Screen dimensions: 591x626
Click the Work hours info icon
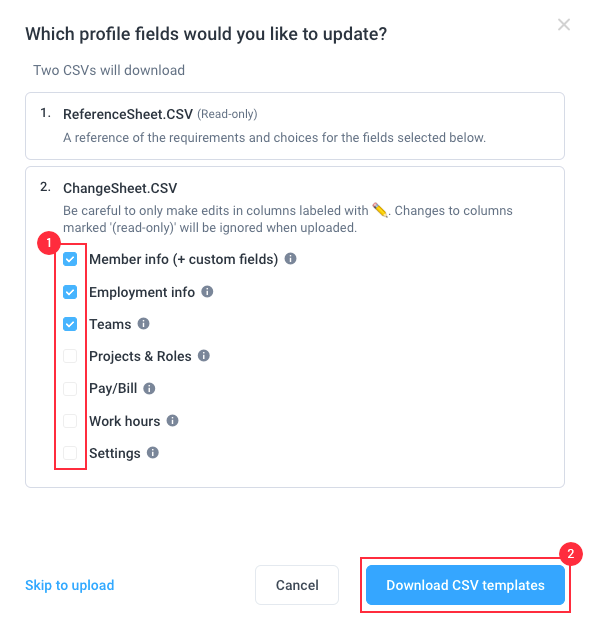[x=173, y=420]
